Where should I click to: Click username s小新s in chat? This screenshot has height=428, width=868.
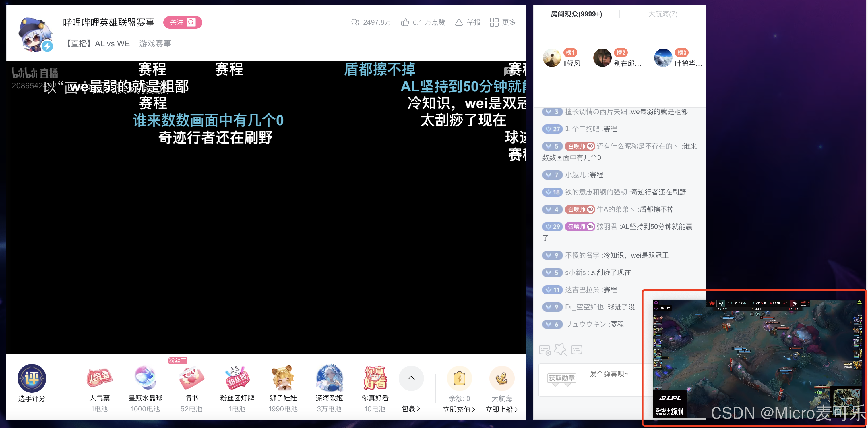575,272
